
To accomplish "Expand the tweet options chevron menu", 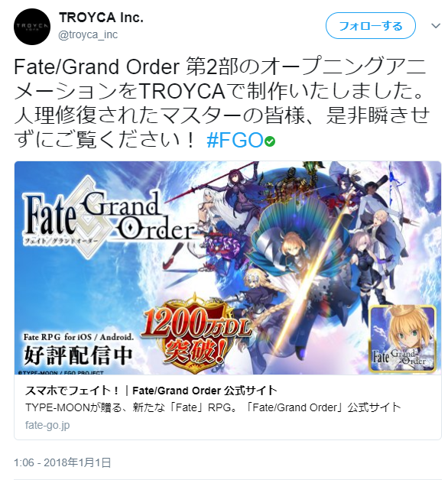I will [x=436, y=26].
